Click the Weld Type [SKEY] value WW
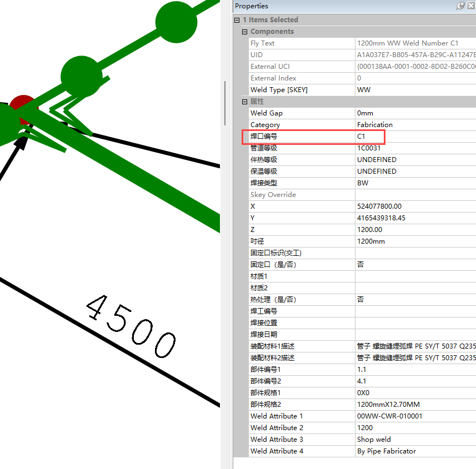 click(x=415, y=90)
